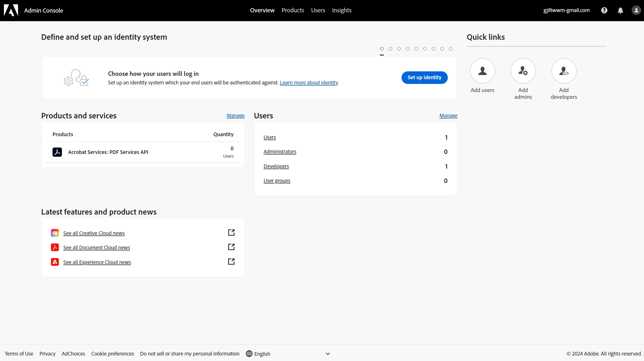Open organization switcher gjiftwwm-gmail.com
Viewport: 644px width, 361px height.
tap(566, 10)
